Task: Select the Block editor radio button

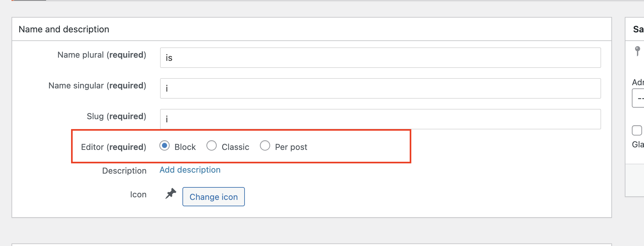Action: 165,146
